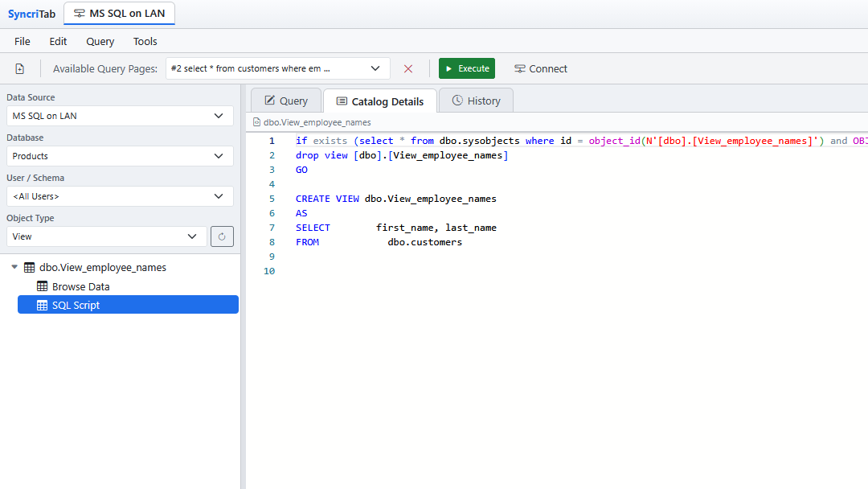The width and height of the screenshot is (868, 489).
Task: Click the AS keyword on line 6
Action: click(301, 213)
